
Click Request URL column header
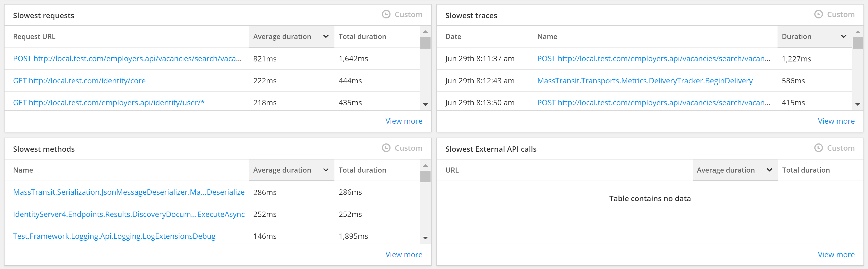34,36
